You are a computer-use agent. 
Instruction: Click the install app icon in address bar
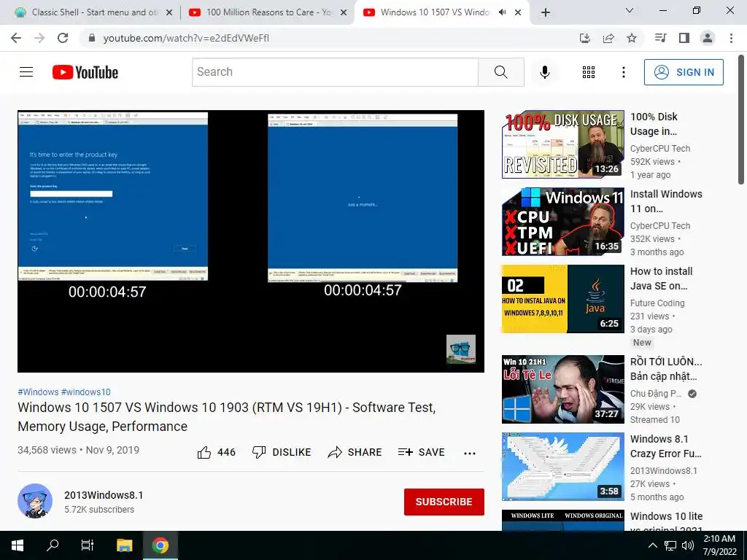tap(585, 38)
